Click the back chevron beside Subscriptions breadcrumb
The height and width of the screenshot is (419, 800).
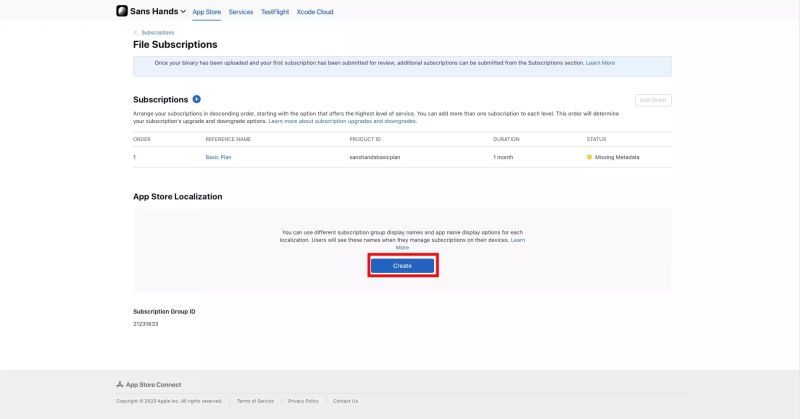point(135,33)
